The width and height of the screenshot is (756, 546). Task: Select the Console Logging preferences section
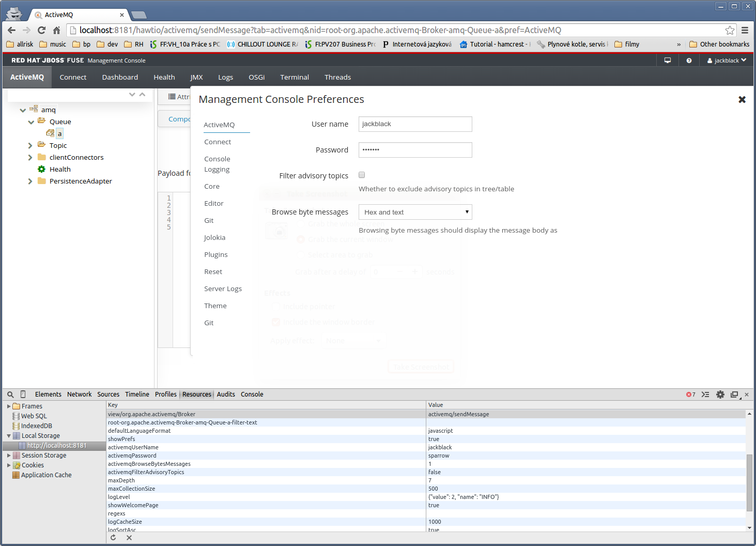pyautogui.click(x=217, y=164)
